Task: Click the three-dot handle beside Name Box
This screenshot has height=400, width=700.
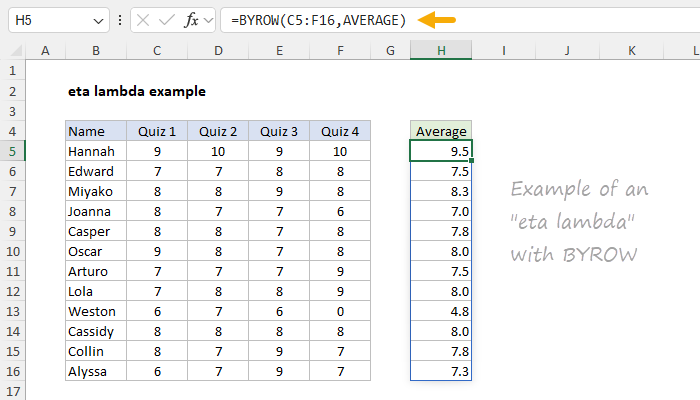Action: [121, 20]
